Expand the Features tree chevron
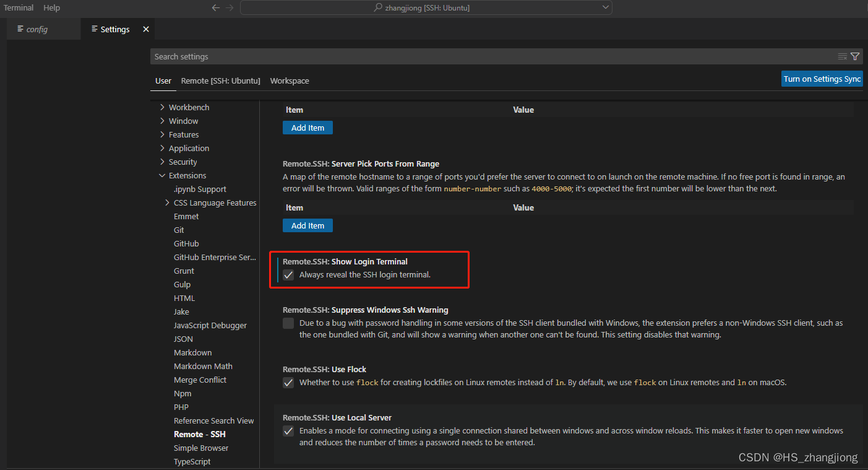The image size is (868, 470). tap(162, 134)
